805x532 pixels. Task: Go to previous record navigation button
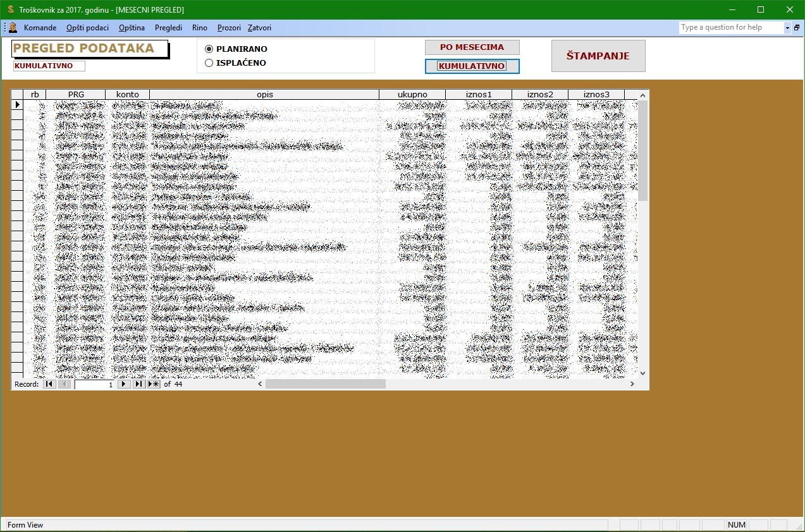(x=65, y=384)
